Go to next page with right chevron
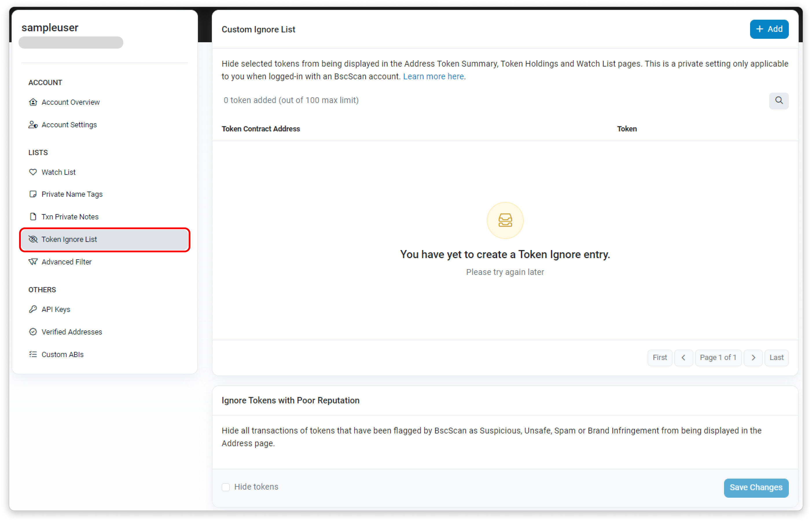The width and height of the screenshot is (812, 522). pyautogui.click(x=753, y=358)
